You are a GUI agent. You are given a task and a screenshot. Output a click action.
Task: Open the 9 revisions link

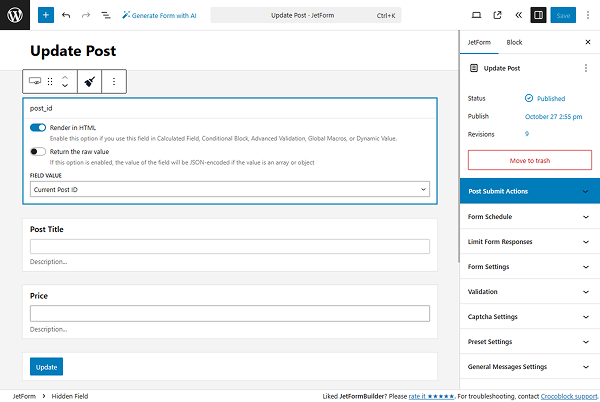pyautogui.click(x=527, y=134)
